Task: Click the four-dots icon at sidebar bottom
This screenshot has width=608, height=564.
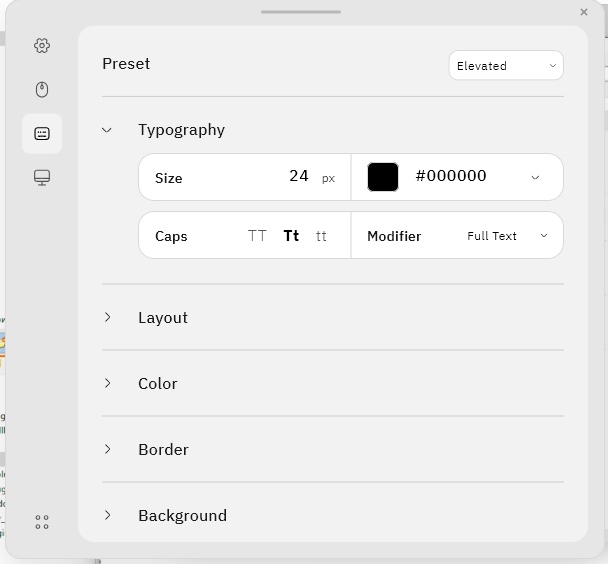Action: click(x=42, y=522)
